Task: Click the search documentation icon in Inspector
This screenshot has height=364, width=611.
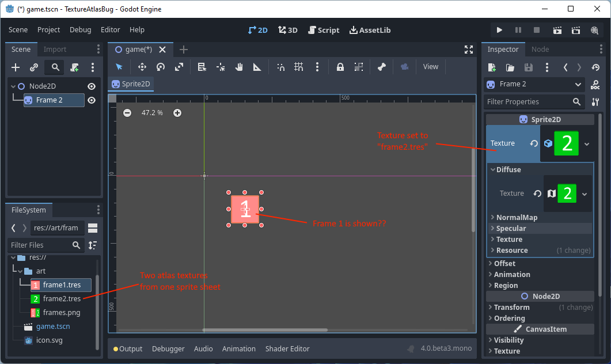Action: click(595, 85)
